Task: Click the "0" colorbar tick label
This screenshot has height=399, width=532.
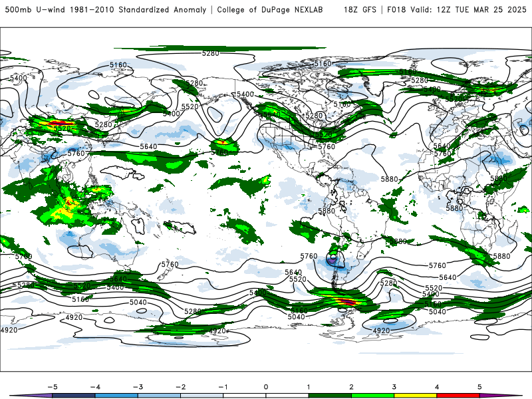Action: [265, 387]
